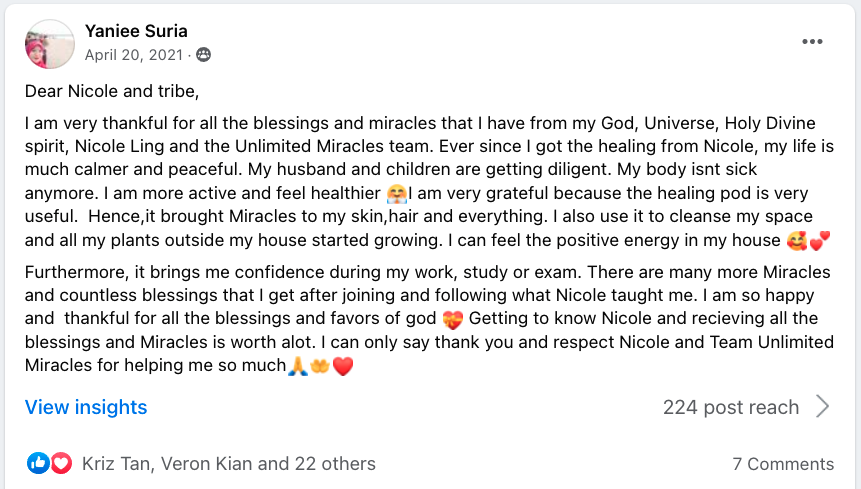Click the red Love reaction icon near Kriz Tan
The width and height of the screenshot is (861, 489).
click(x=61, y=463)
